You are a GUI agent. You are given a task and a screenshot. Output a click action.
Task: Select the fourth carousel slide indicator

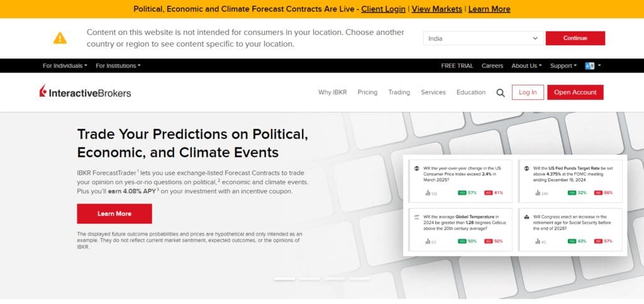point(359,279)
